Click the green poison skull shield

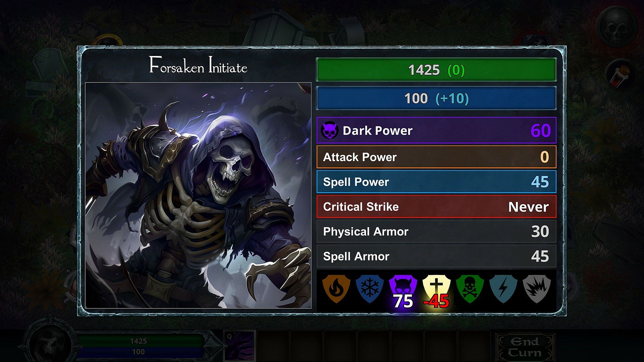point(470,289)
